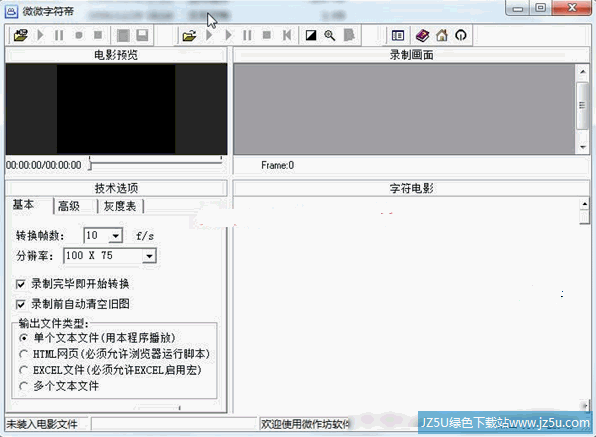
Task: Click the gray document export icon
Action: 349,35
